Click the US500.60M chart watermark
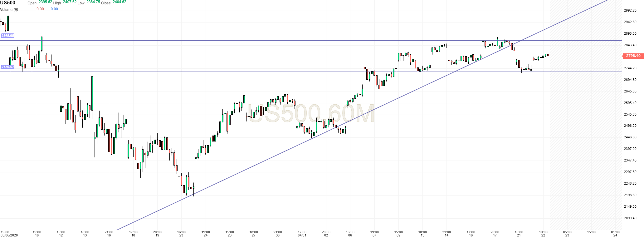 tap(311, 114)
